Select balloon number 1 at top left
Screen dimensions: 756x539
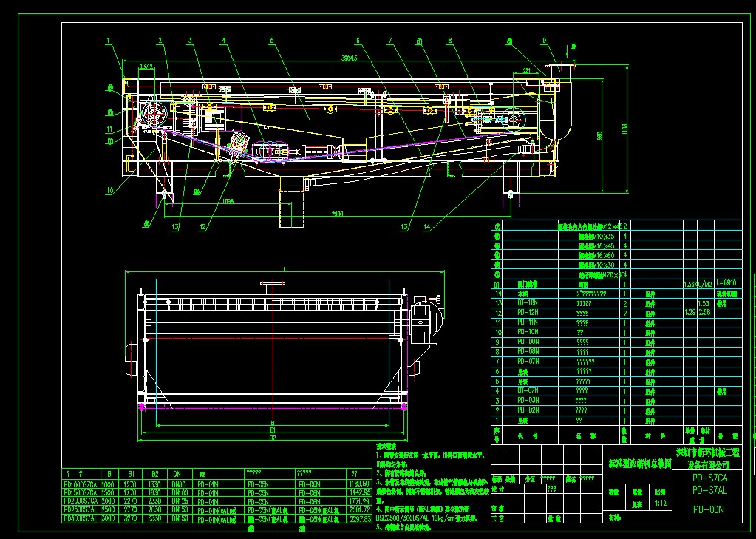[x=108, y=40]
